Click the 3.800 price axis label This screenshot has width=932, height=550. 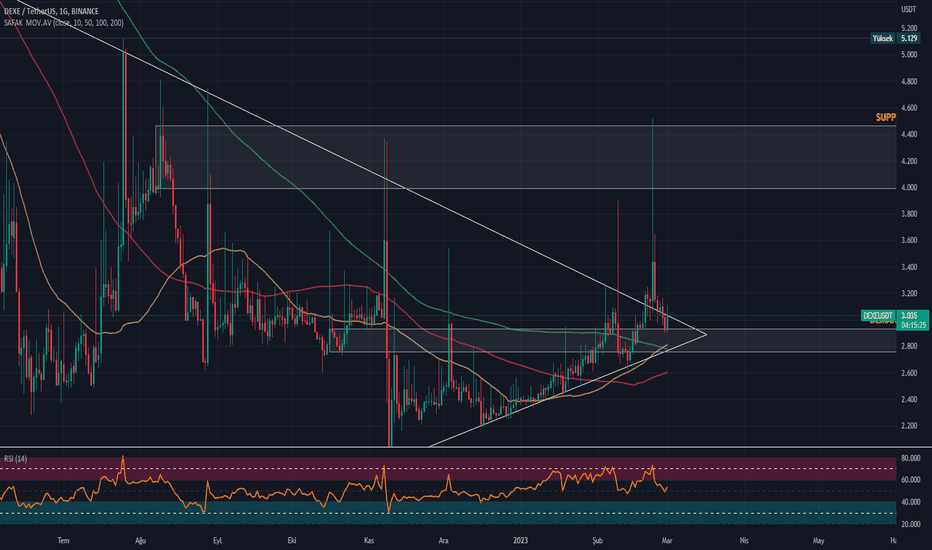[x=909, y=214]
